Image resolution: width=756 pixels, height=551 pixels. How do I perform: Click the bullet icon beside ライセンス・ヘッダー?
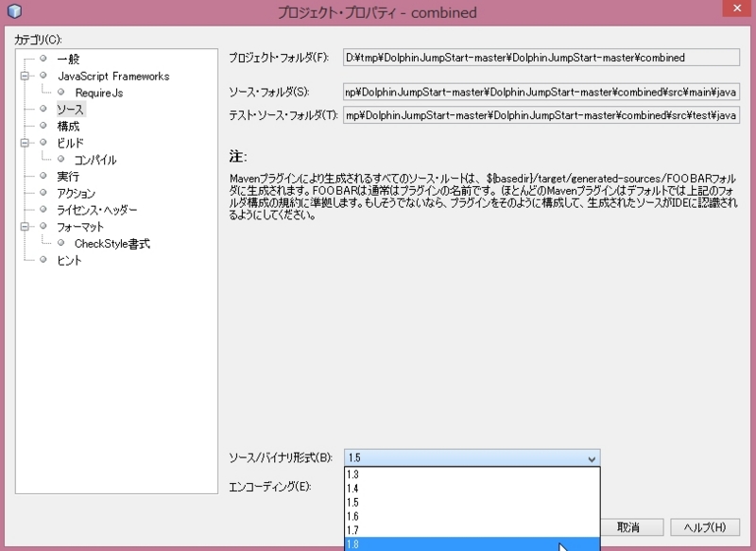click(x=43, y=209)
